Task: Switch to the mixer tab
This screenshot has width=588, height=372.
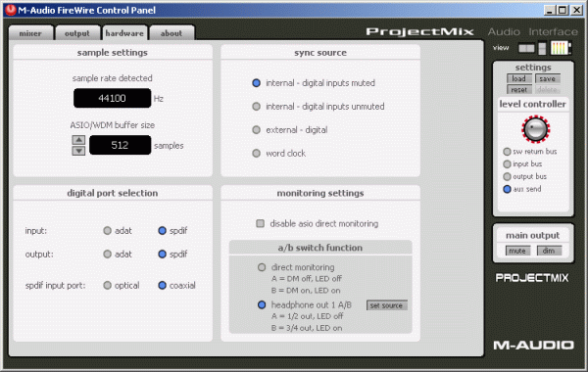Action: [30, 33]
